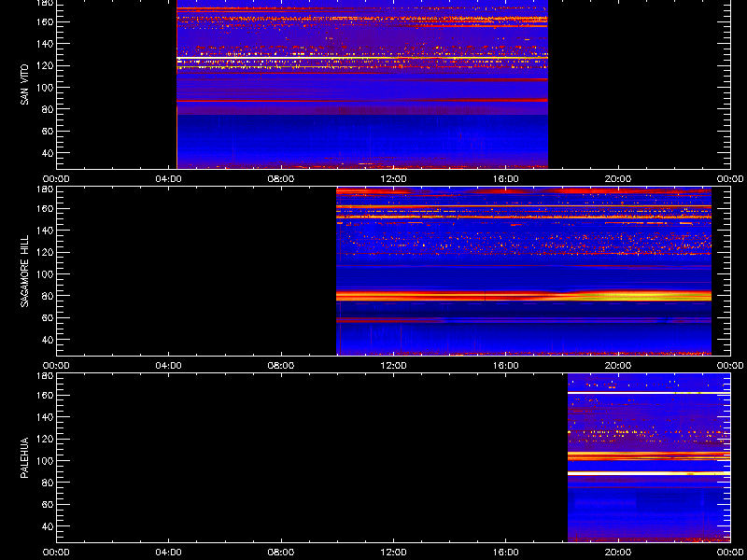747x560 pixels.
Task: Click the PALEHUA station label
Action: tap(25, 457)
